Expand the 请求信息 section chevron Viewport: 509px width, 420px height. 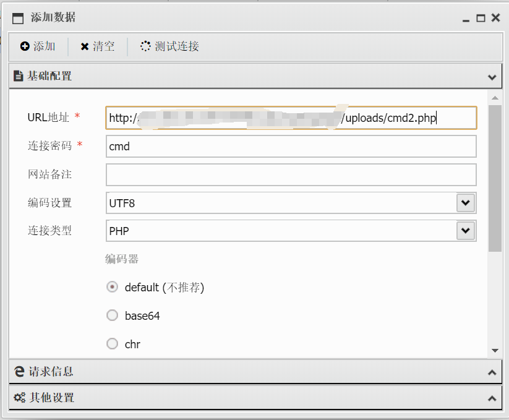pyautogui.click(x=492, y=372)
